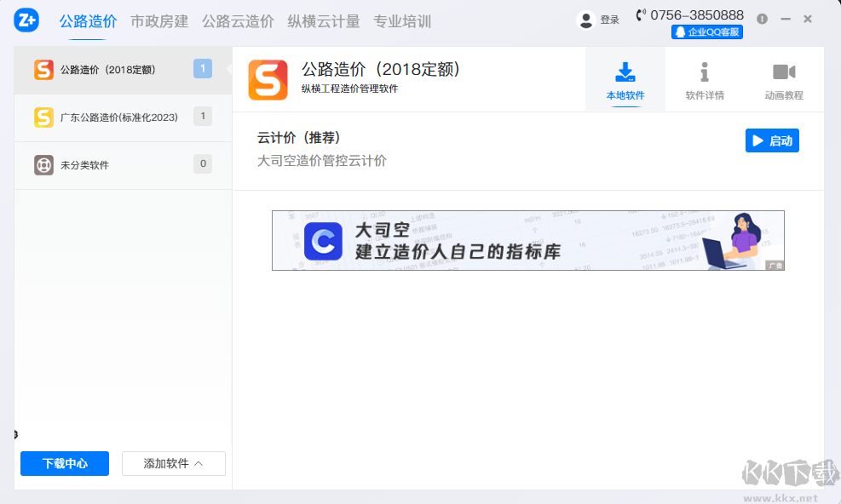This screenshot has height=504, width=841.
Task: Click header title 公路造价（2018定额）
Action: click(381, 70)
